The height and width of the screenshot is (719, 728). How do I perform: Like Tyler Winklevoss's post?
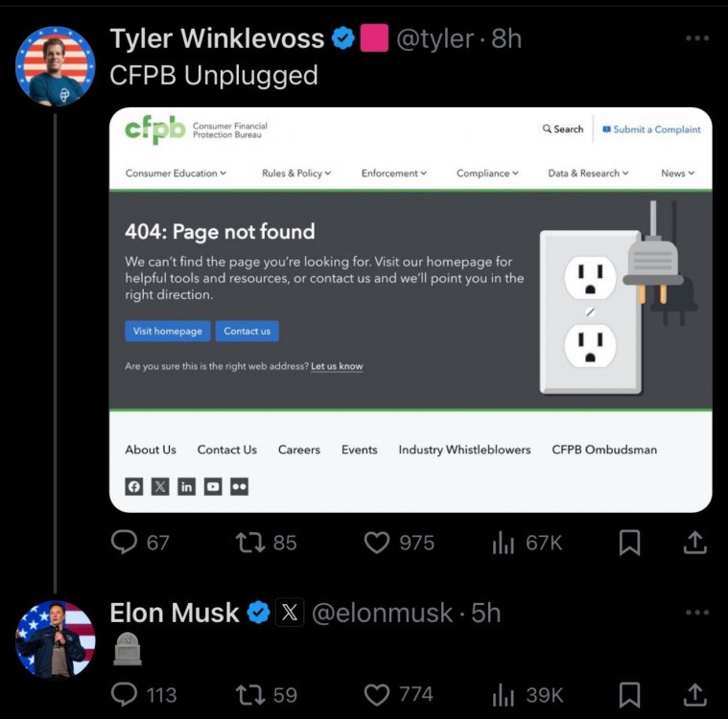coord(377,543)
